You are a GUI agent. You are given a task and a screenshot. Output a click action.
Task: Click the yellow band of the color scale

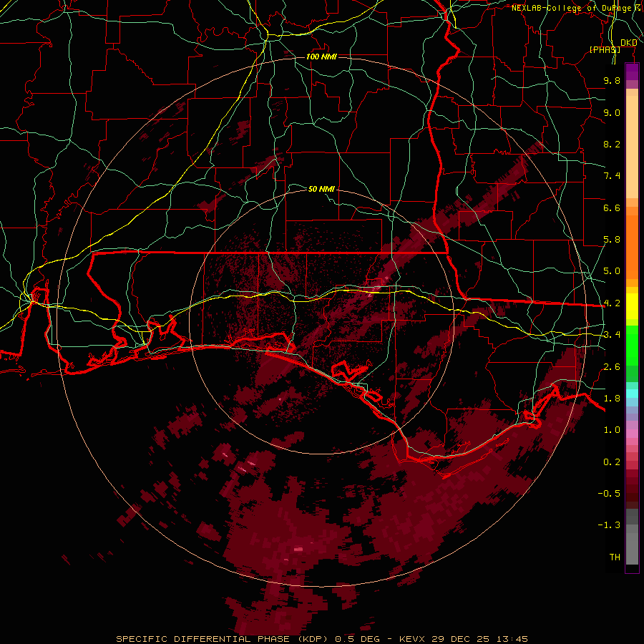[x=632, y=306]
